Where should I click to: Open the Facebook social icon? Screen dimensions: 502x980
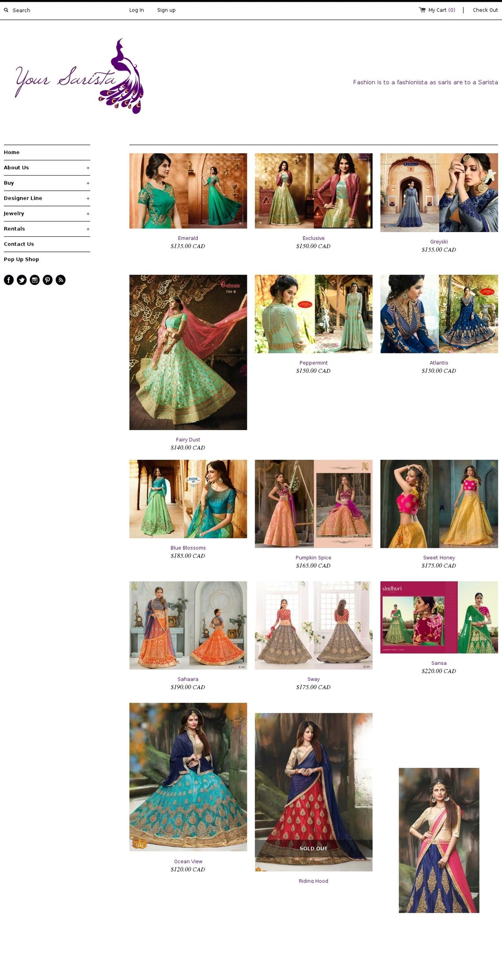pos(9,280)
